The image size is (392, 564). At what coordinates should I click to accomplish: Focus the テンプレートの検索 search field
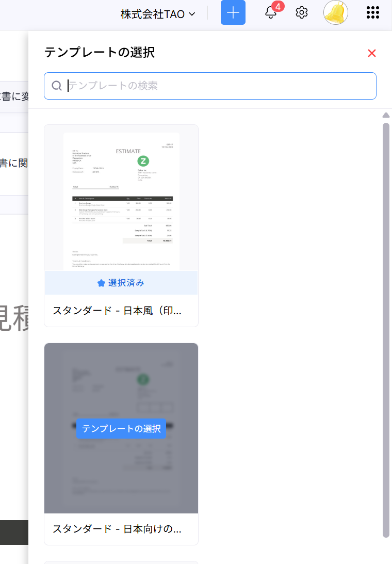coord(217,86)
